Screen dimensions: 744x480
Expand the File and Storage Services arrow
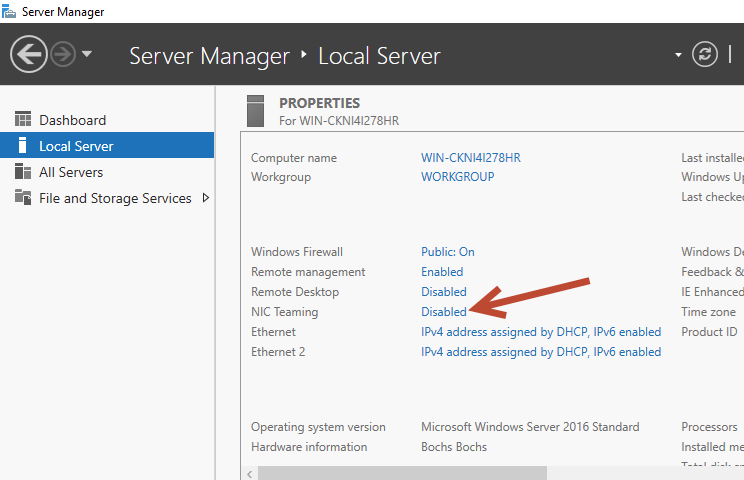pyautogui.click(x=205, y=198)
